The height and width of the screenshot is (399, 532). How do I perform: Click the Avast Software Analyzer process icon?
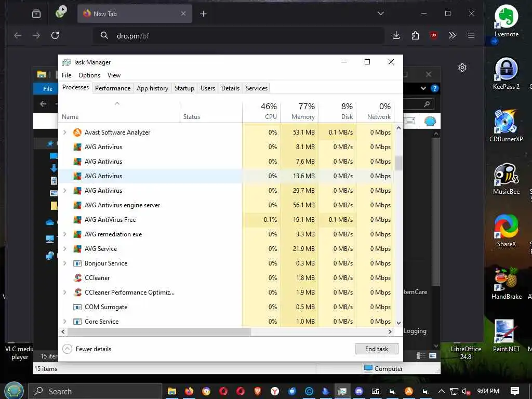click(77, 132)
